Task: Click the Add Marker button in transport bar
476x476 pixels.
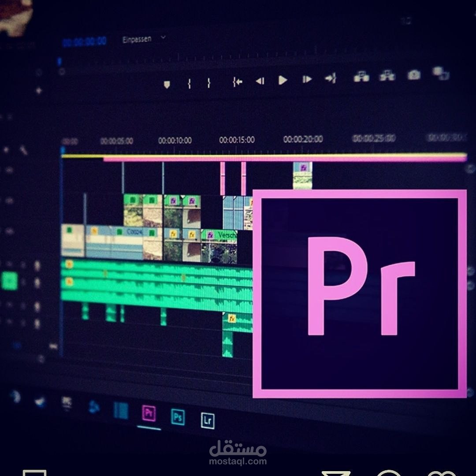Action: click(167, 84)
